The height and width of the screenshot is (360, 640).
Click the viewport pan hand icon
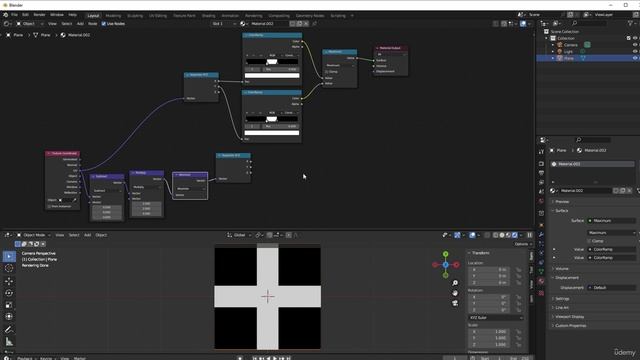pos(455,293)
